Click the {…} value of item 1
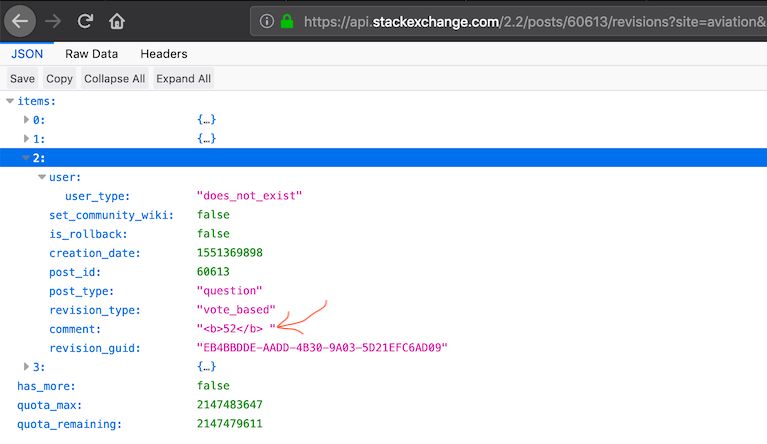767x444 pixels. point(206,139)
